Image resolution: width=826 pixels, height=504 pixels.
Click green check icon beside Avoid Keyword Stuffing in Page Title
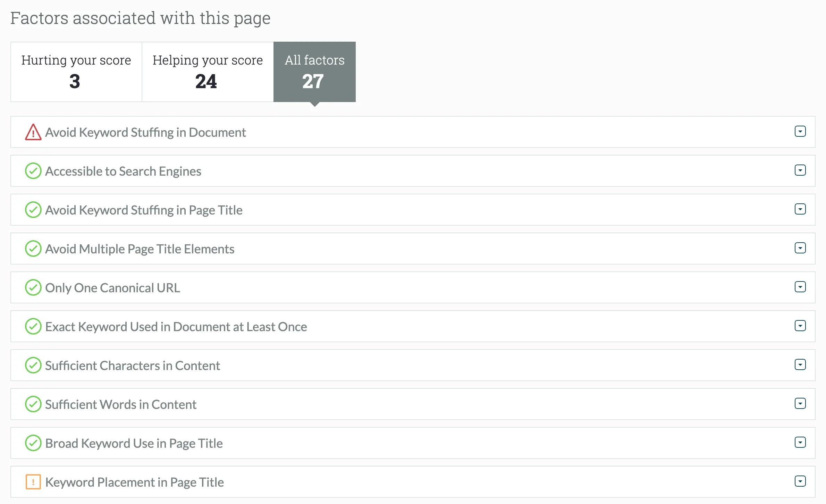point(33,210)
